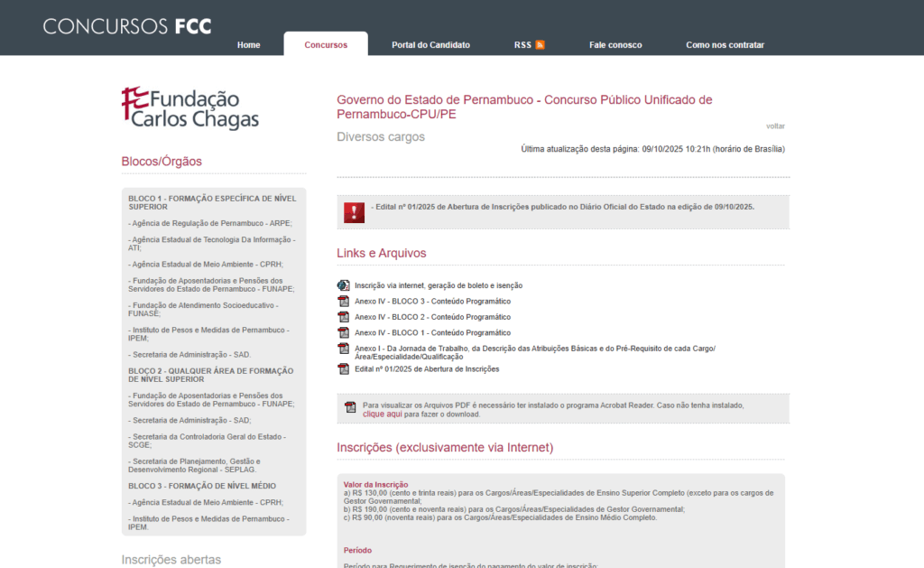Open PDF icon for Anexo IV BLOCO 1
Viewport: 924px width, 568px height.
[x=343, y=331]
